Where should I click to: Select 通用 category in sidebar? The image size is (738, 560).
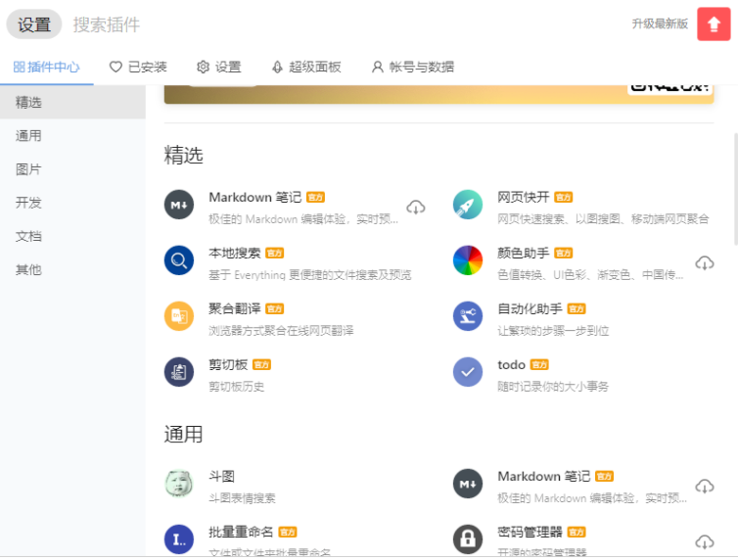pyautogui.click(x=72, y=135)
